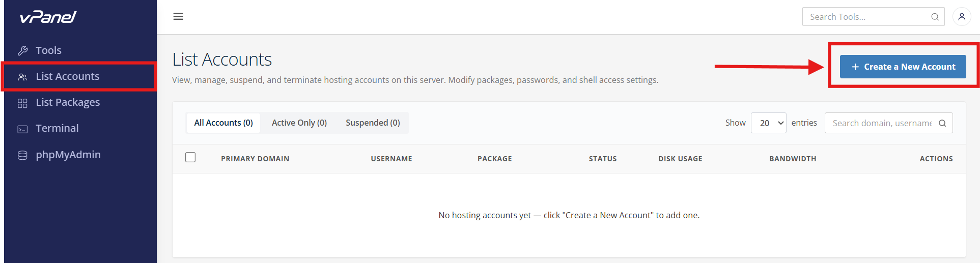
Task: Click the List Accounts page heading
Action: (x=222, y=60)
